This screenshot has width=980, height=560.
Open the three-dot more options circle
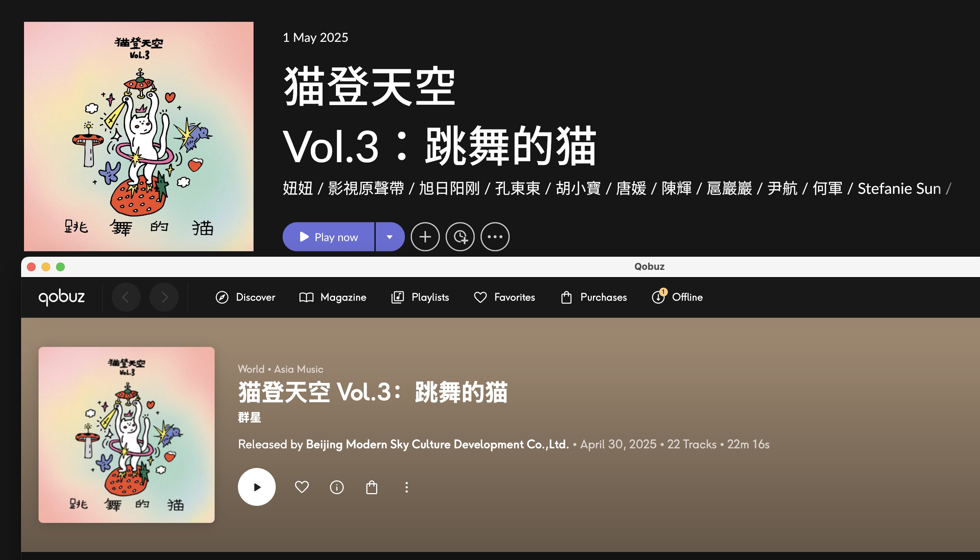click(495, 237)
